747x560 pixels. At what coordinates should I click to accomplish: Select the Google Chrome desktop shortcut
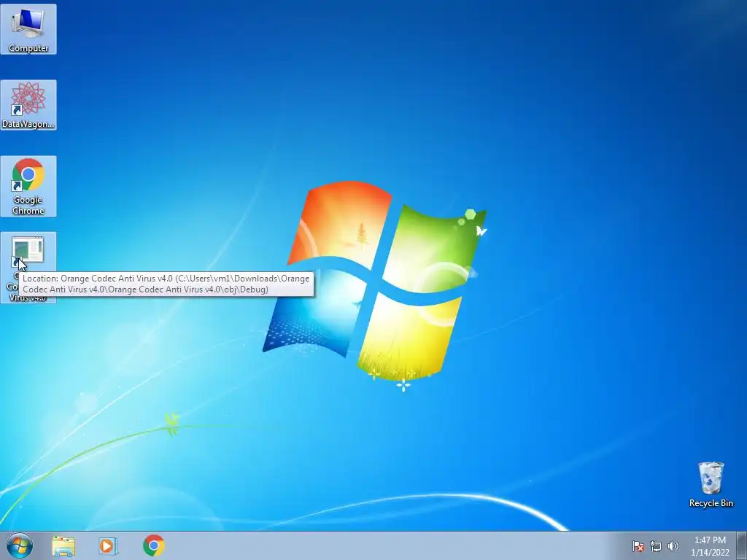coord(28,186)
